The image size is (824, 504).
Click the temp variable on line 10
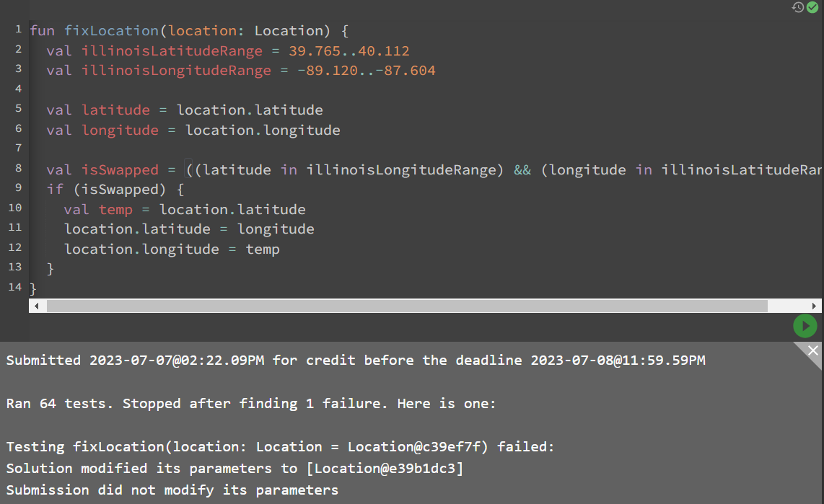(115, 208)
